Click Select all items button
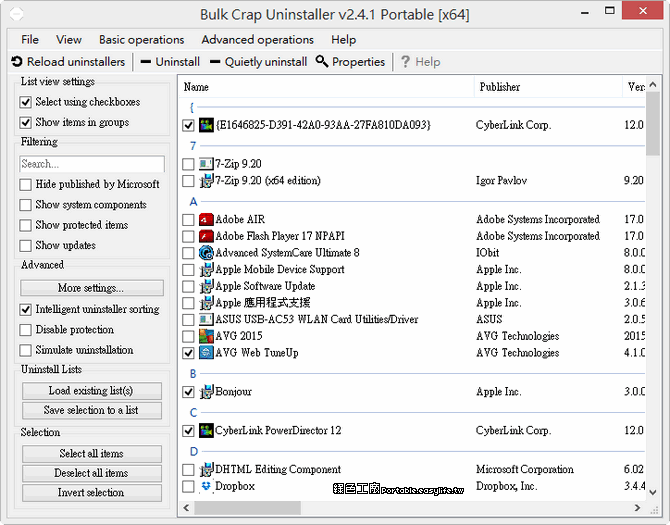The width and height of the screenshot is (670, 525). pos(92,454)
